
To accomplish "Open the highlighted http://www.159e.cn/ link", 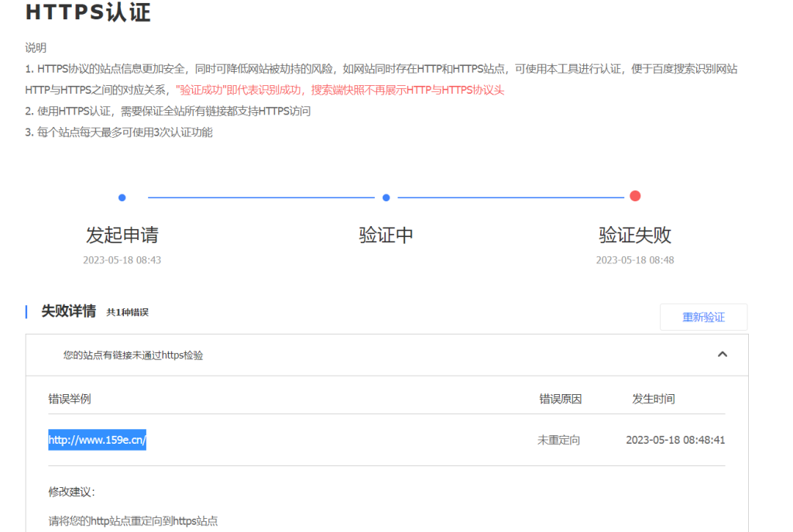I will pyautogui.click(x=98, y=440).
